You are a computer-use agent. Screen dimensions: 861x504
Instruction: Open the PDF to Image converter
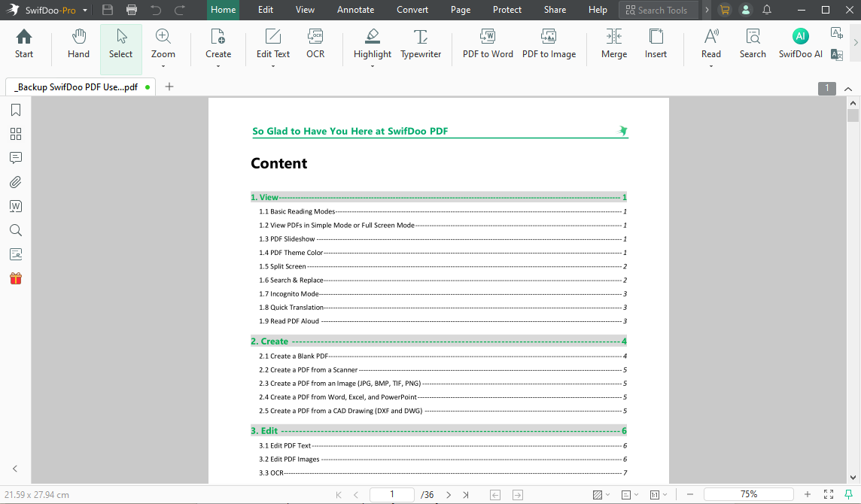pyautogui.click(x=549, y=43)
